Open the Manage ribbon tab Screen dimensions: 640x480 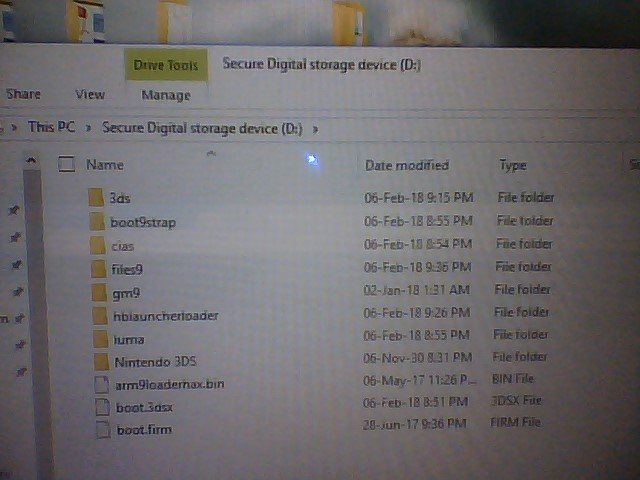pyautogui.click(x=166, y=96)
